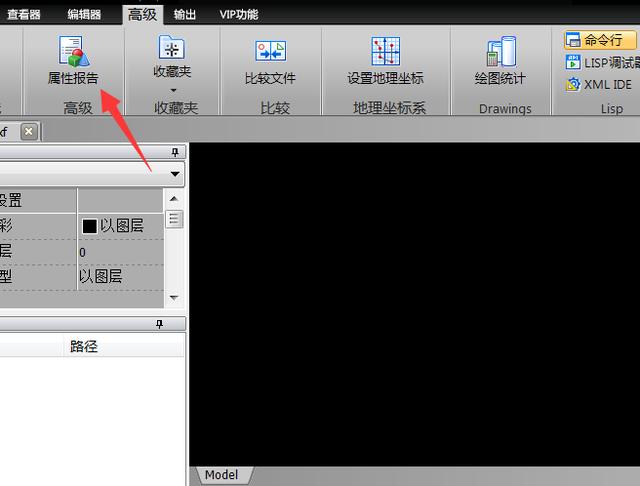The height and width of the screenshot is (486, 640).
Task: Open 设置地理坐标 geographic coordinates setting
Action: pyautogui.click(x=385, y=61)
